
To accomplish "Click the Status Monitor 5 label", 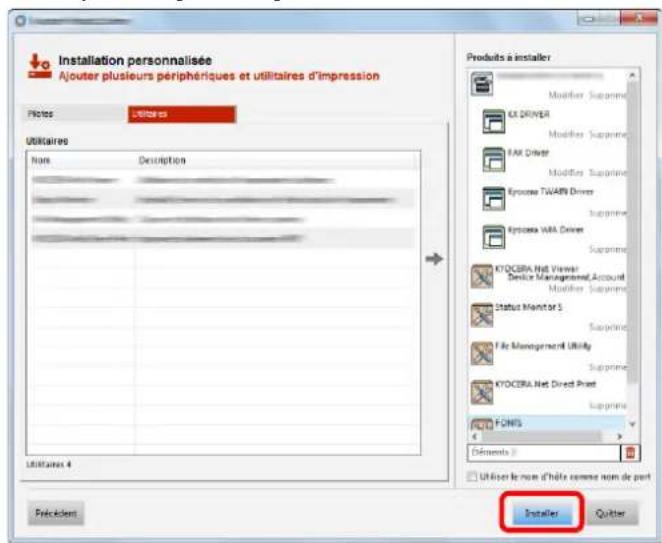I will tap(529, 307).
